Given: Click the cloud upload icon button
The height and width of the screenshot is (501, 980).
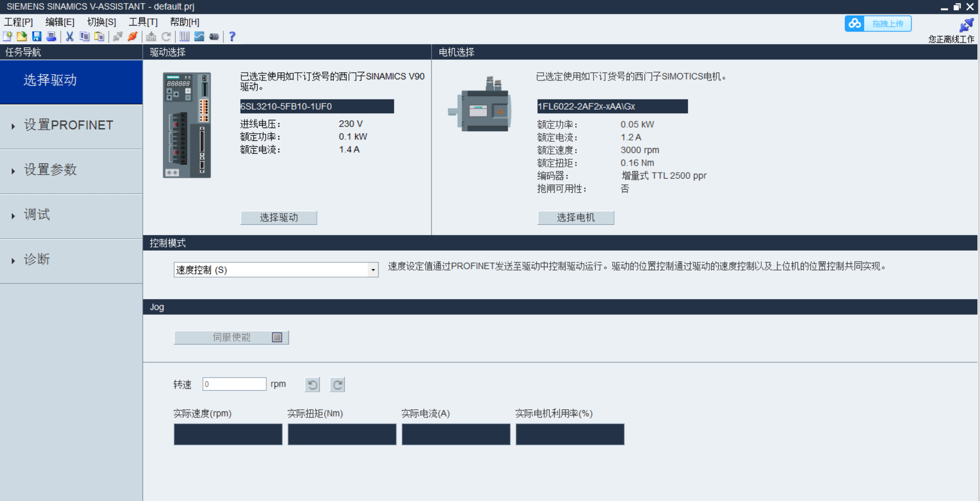Looking at the screenshot, I should (x=878, y=24).
